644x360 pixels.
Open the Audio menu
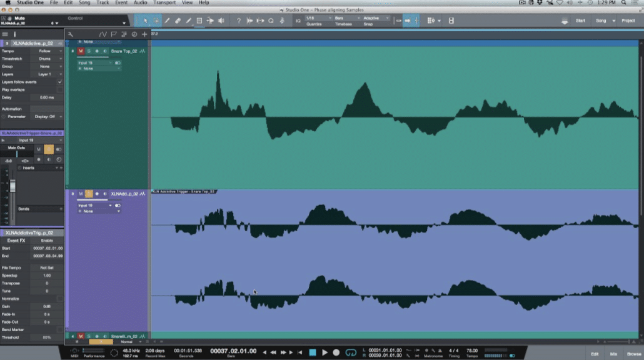pos(140,2)
